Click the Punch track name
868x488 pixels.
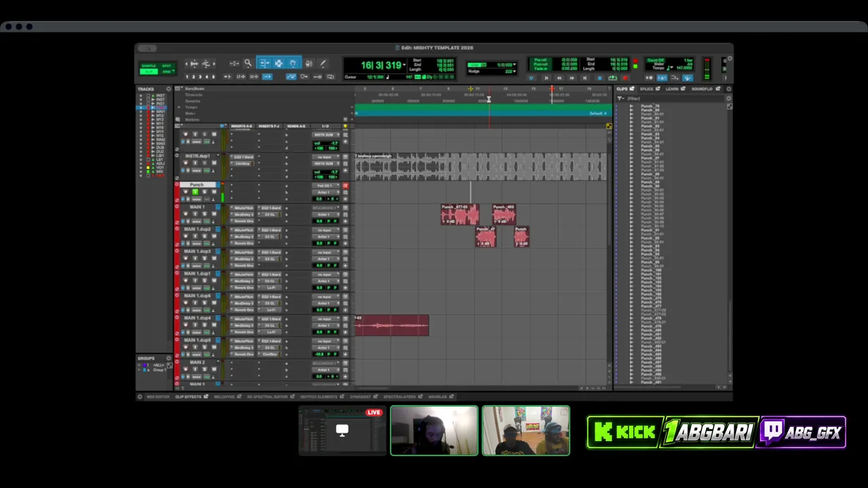coord(197,184)
